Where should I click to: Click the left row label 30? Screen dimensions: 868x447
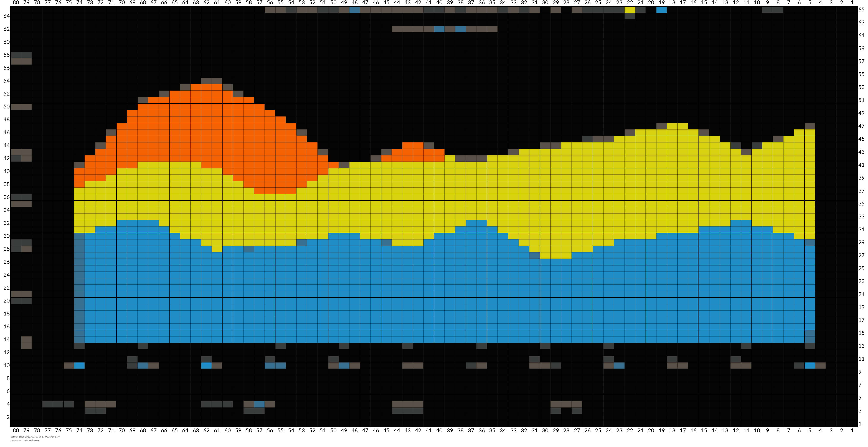tap(6, 236)
